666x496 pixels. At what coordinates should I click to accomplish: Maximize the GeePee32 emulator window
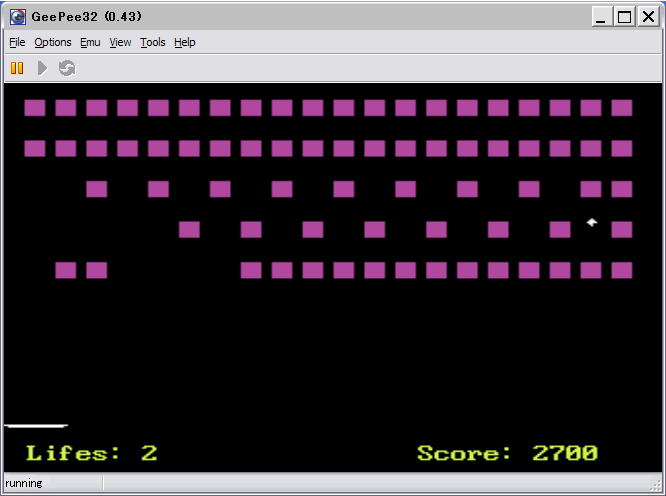[x=624, y=16]
